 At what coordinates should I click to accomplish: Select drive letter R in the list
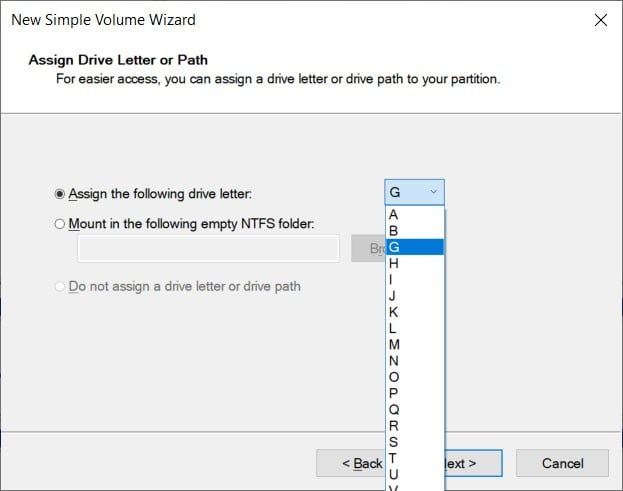394,425
